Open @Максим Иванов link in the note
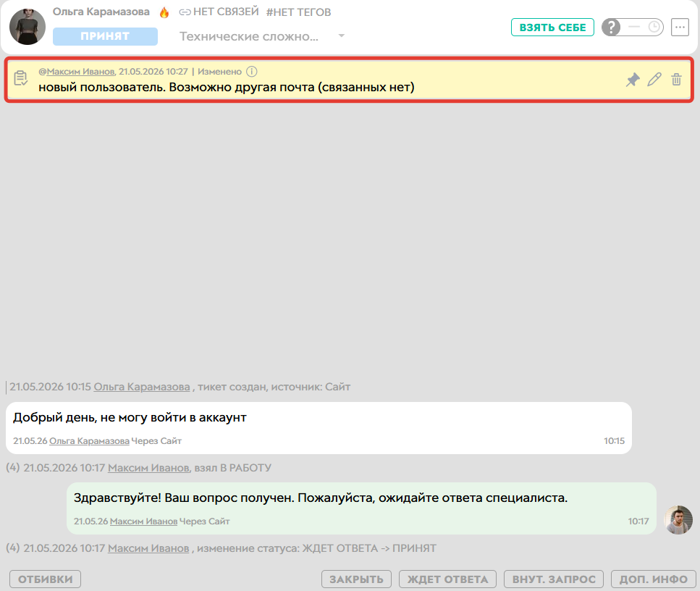Viewport: 700px width, 591px height. [x=77, y=72]
